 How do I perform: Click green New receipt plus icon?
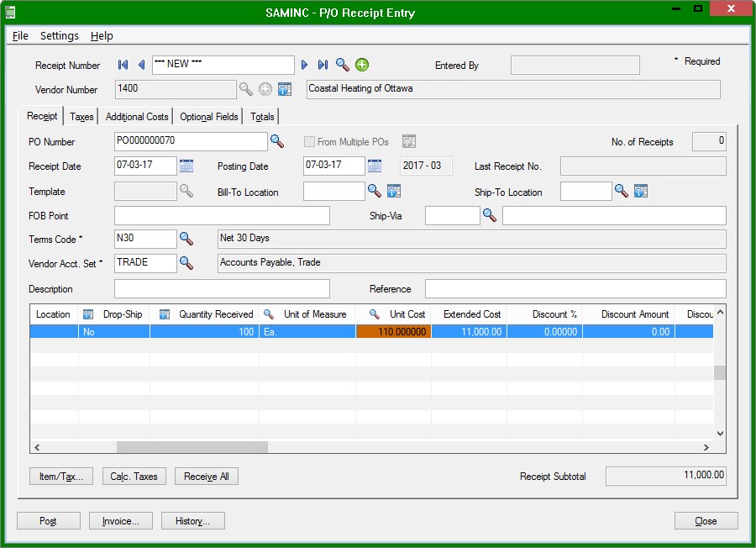tap(362, 65)
